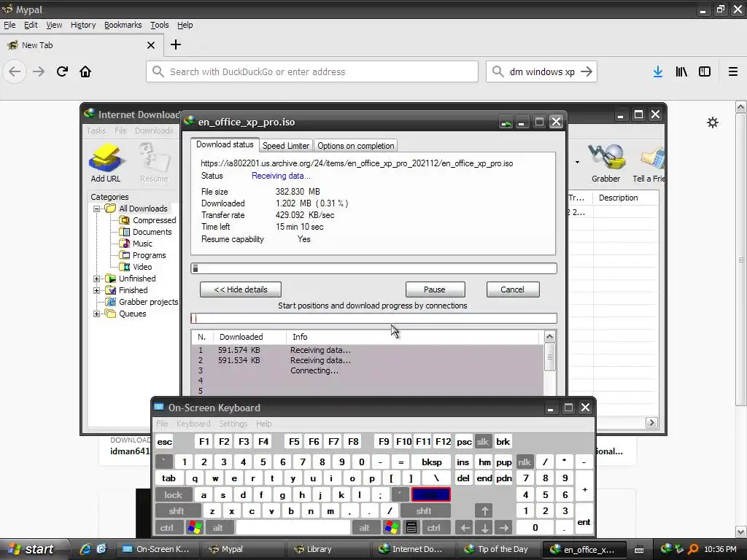Toggle the lock key on keyboard

coord(174,495)
